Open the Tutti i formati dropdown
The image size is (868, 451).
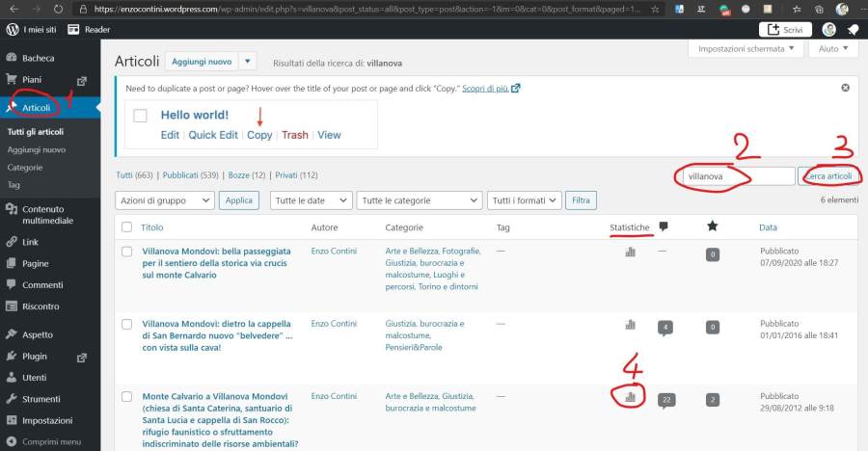pos(524,200)
